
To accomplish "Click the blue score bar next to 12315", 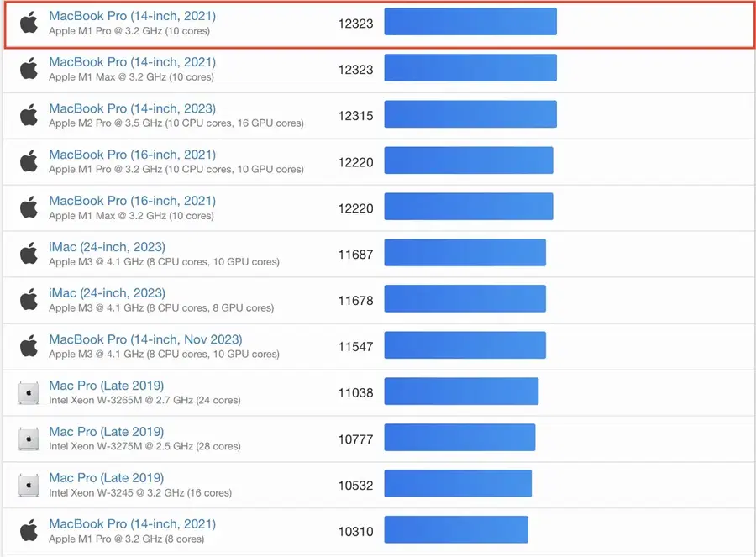I will pyautogui.click(x=470, y=113).
